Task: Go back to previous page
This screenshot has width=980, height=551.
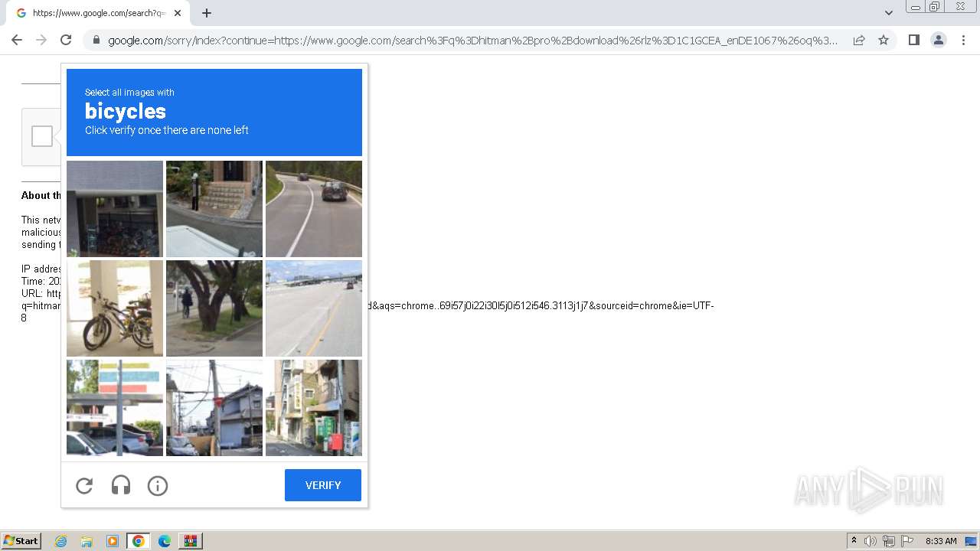Action: [17, 40]
